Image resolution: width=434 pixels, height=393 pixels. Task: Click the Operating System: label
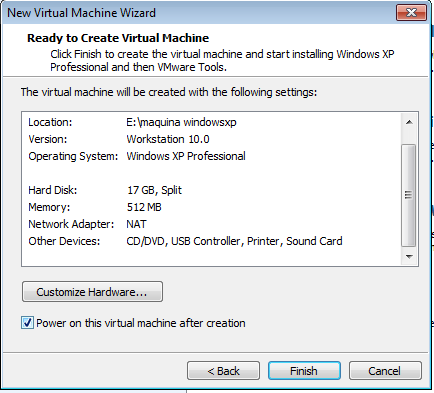point(73,156)
